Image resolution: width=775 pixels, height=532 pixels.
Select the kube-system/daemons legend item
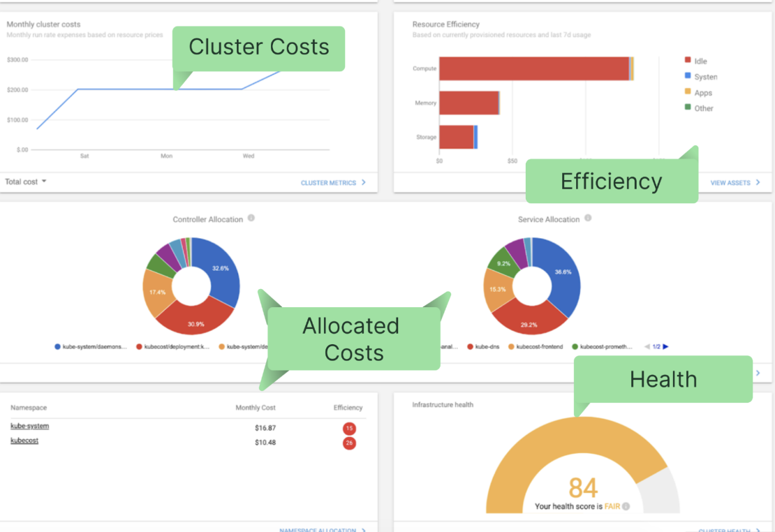[91, 346]
